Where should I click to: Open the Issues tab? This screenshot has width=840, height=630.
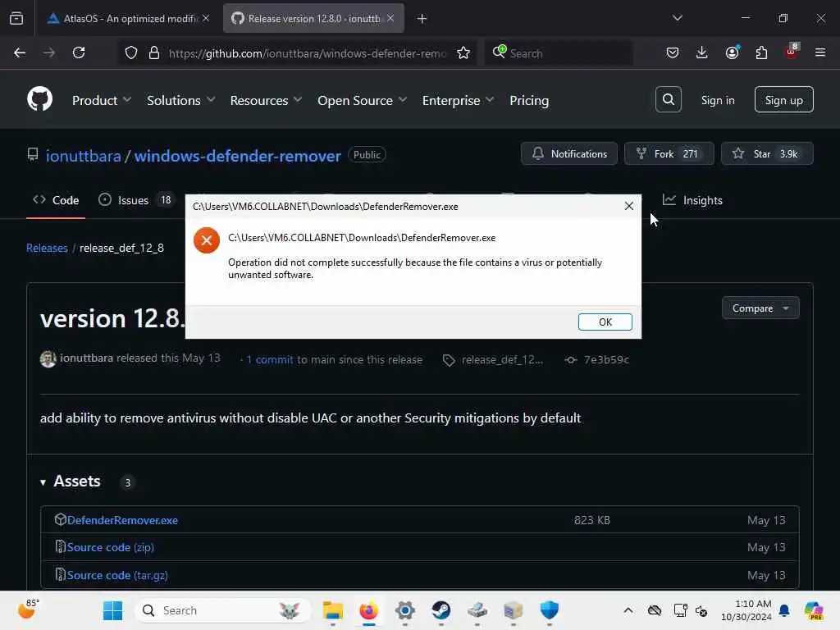point(136,200)
